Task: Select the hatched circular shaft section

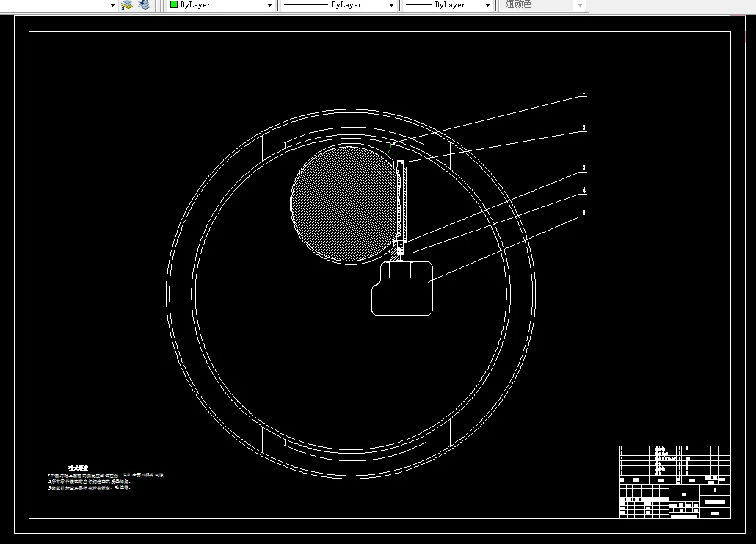Action: [x=345, y=204]
